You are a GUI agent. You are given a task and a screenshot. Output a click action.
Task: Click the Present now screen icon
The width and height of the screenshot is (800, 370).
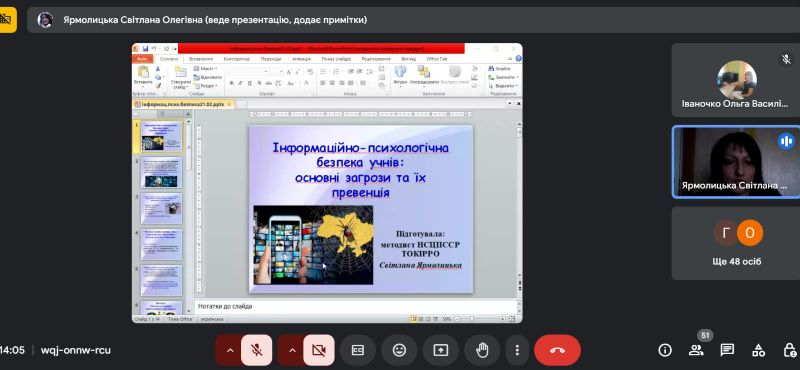440,350
